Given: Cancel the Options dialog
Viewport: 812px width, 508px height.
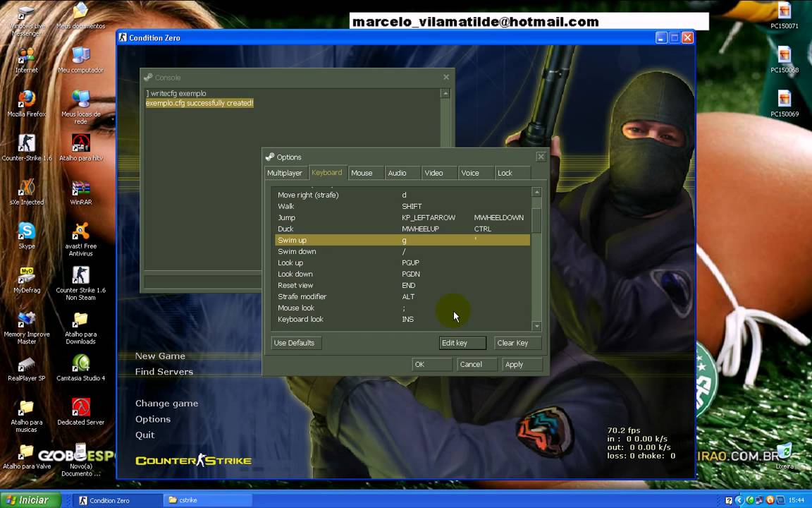Looking at the screenshot, I should tap(477, 364).
